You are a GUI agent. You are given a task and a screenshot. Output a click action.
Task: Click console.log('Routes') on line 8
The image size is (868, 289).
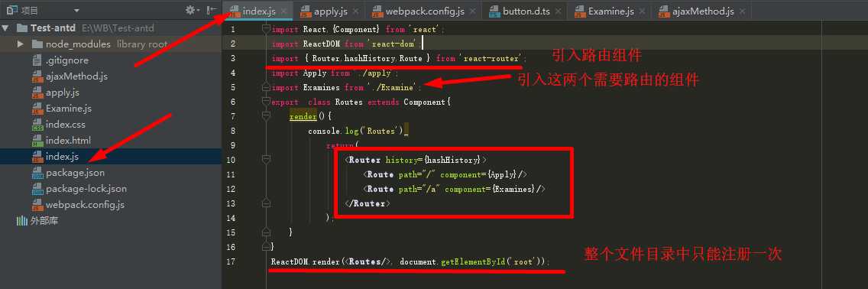coord(356,132)
